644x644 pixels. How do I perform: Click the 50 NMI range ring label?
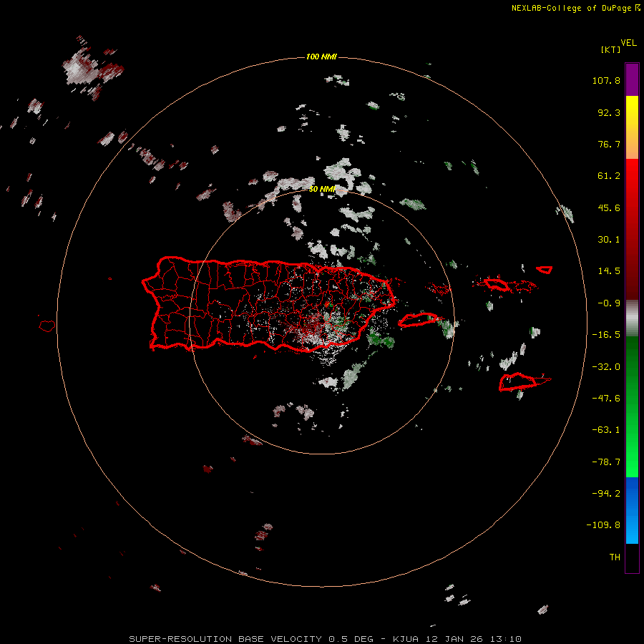(x=322, y=189)
